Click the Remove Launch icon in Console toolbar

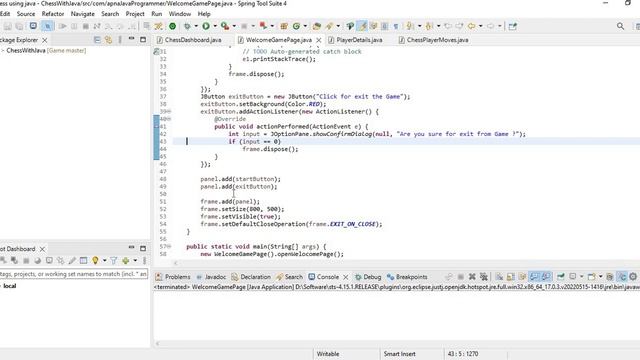[x=472, y=277]
